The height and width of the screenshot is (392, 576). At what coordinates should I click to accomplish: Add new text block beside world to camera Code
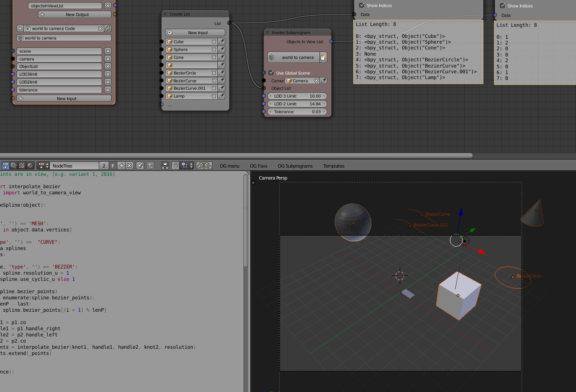[x=20, y=28]
